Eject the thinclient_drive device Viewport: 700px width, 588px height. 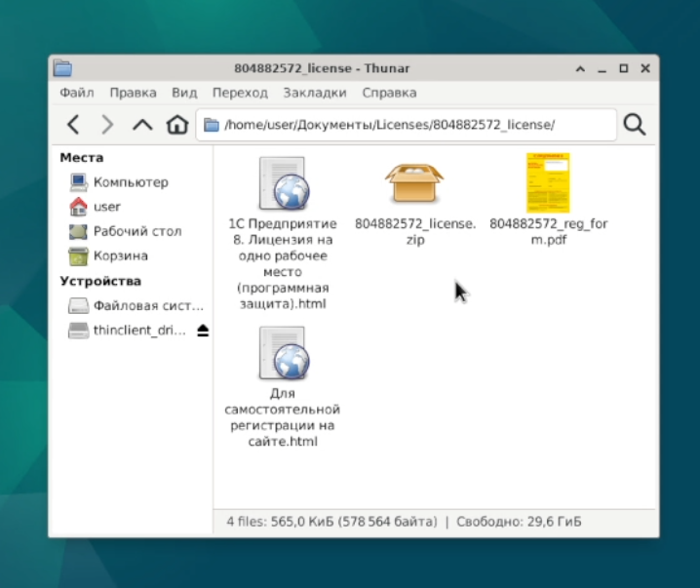(x=203, y=331)
